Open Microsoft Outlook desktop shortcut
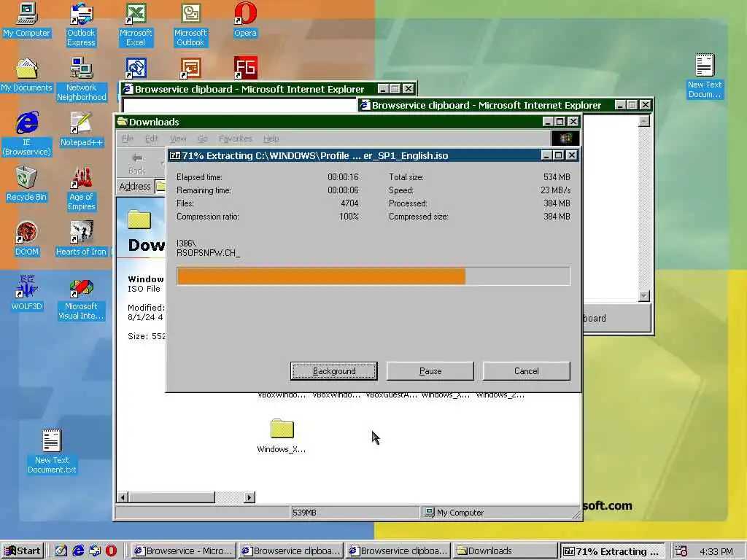 [x=190, y=24]
